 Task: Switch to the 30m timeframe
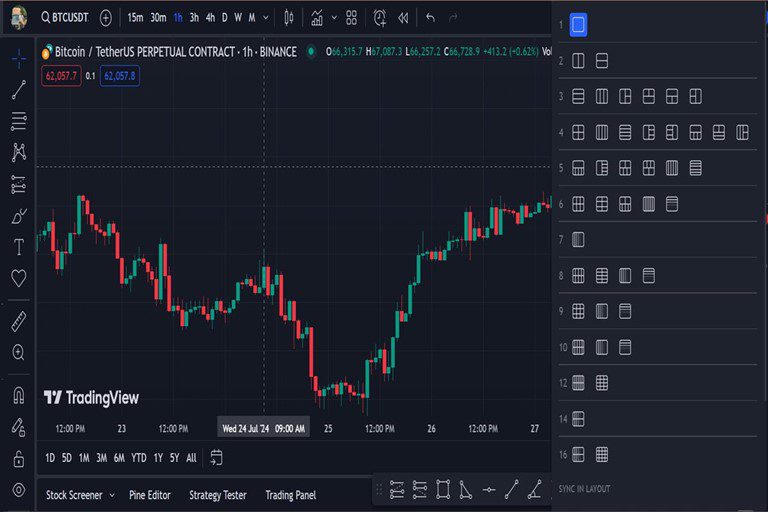click(158, 18)
